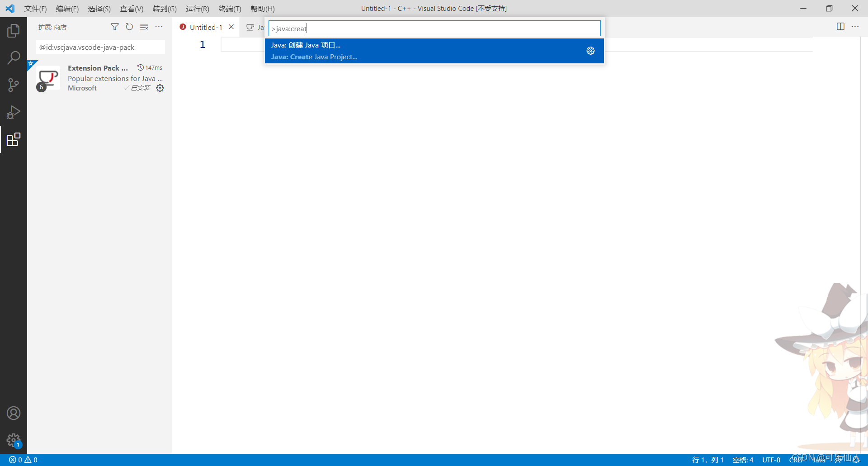Click 行 1, 列 1 cursor position
This screenshot has width=868, height=466.
[x=708, y=460]
